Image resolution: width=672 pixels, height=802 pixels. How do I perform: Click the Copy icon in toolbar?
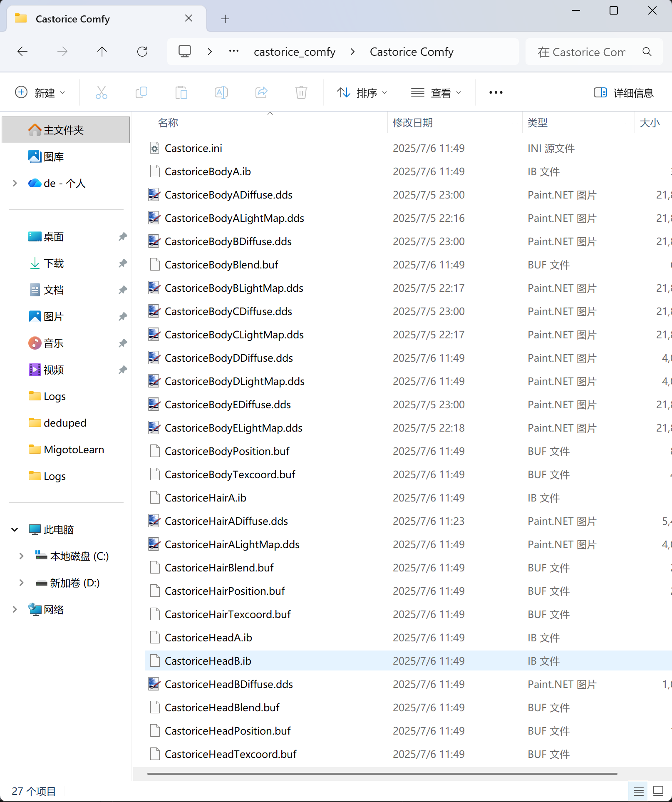coord(141,92)
